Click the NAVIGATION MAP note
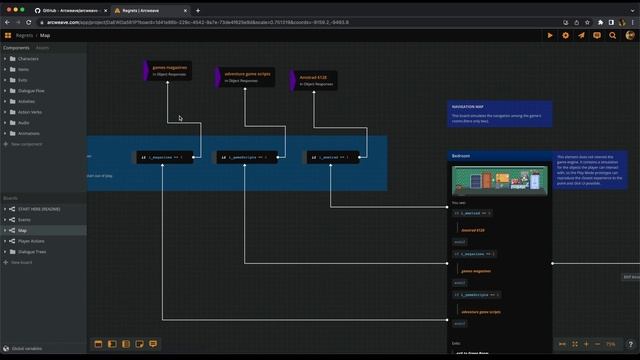This screenshot has width=640, height=360. [500, 113]
